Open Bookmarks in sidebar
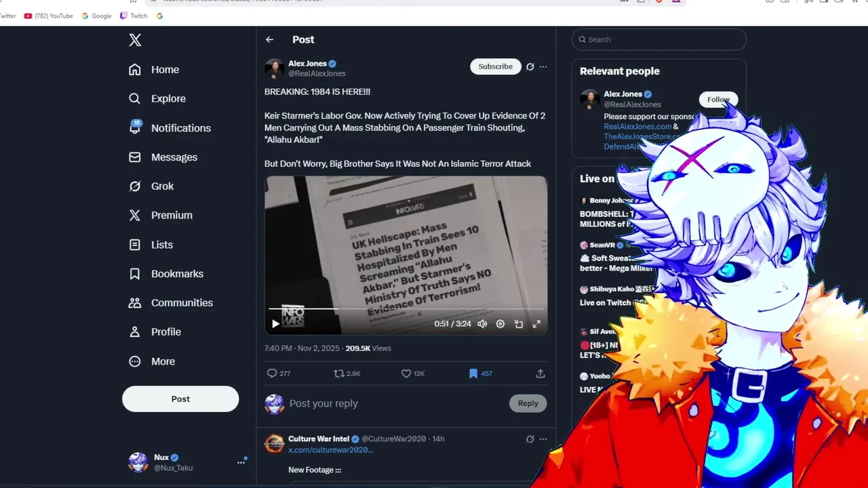 tap(166, 274)
